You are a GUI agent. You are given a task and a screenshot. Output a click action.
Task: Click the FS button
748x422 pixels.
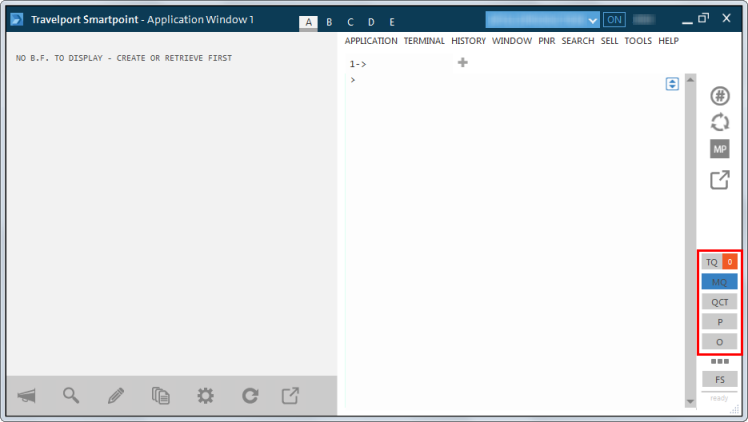(719, 379)
